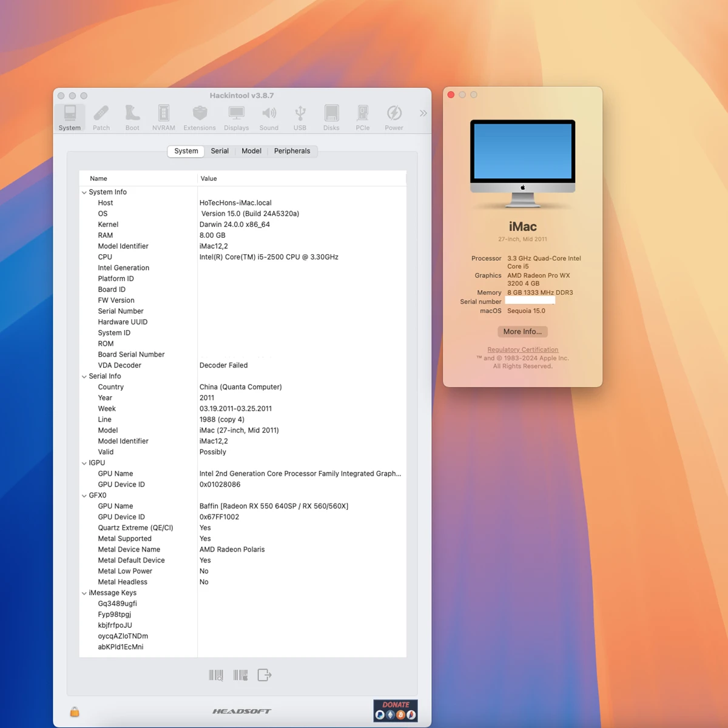This screenshot has height=728, width=728.
Task: Open the NVRAM section
Action: coord(164,117)
